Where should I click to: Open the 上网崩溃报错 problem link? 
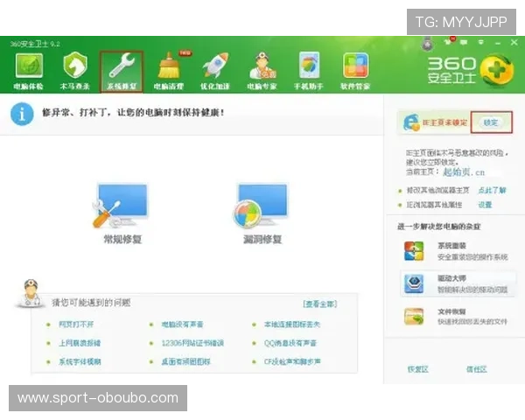pyautogui.click(x=80, y=343)
